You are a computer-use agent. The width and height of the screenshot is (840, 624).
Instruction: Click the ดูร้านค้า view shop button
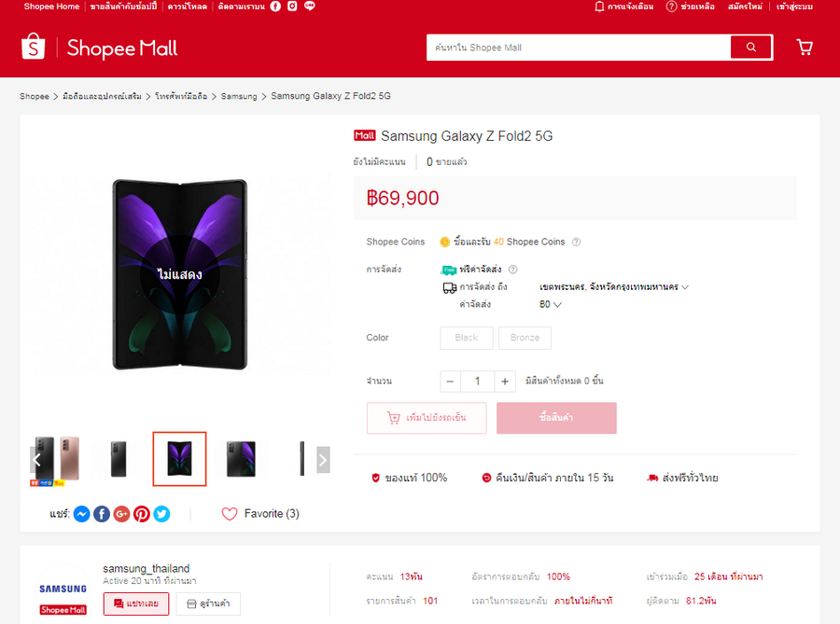tap(208, 604)
